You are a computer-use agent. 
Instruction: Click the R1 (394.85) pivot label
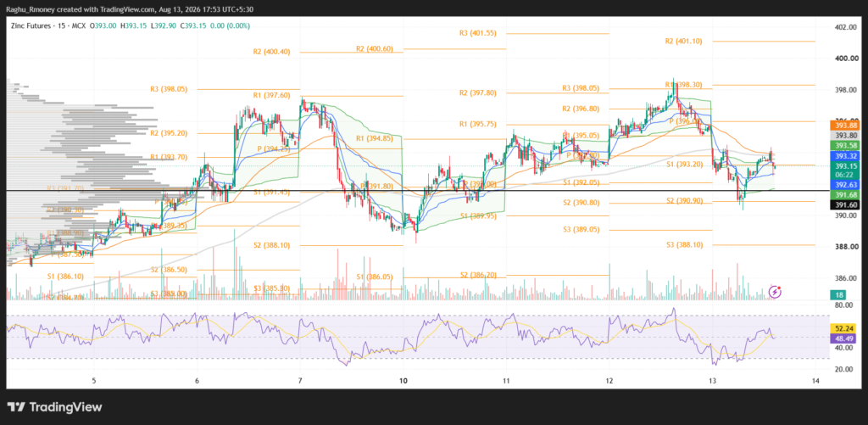tap(375, 138)
